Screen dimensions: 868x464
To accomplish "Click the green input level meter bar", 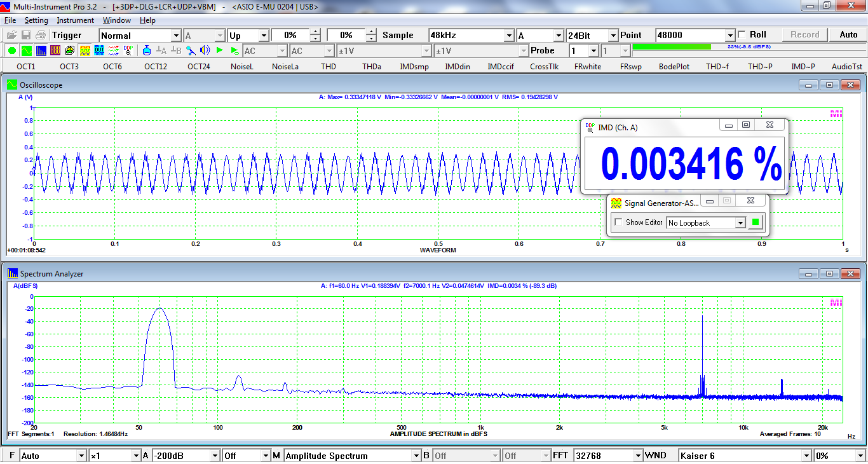I will (672, 47).
